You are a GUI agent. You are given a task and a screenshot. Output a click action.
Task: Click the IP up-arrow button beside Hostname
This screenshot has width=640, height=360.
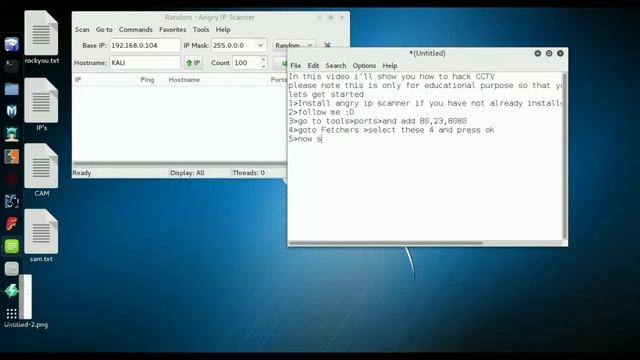click(193, 63)
